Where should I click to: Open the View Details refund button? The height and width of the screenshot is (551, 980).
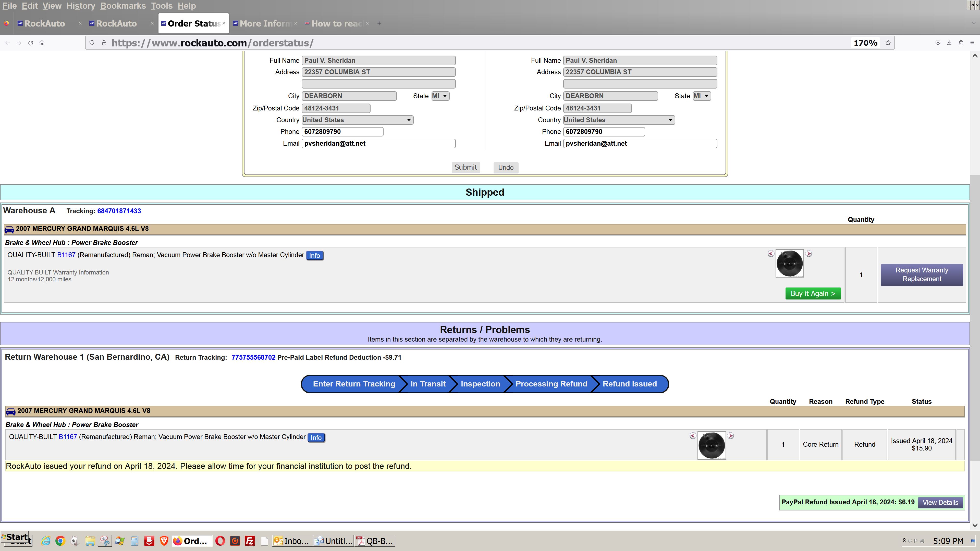tap(940, 503)
